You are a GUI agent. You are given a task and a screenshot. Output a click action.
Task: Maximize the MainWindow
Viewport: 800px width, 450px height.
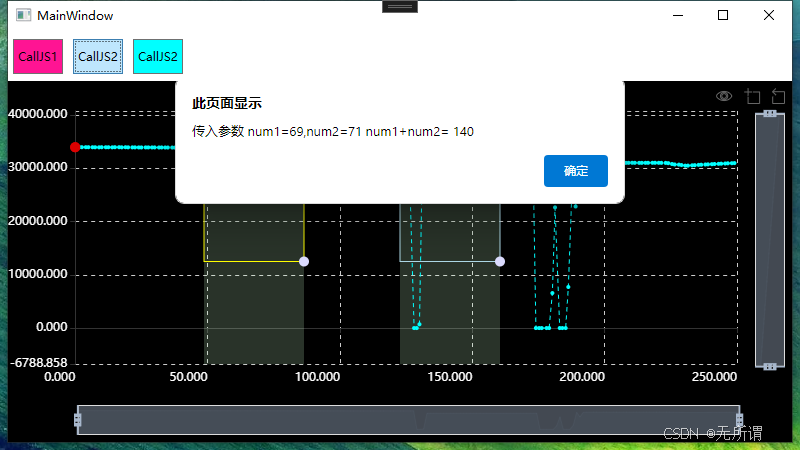(x=722, y=15)
